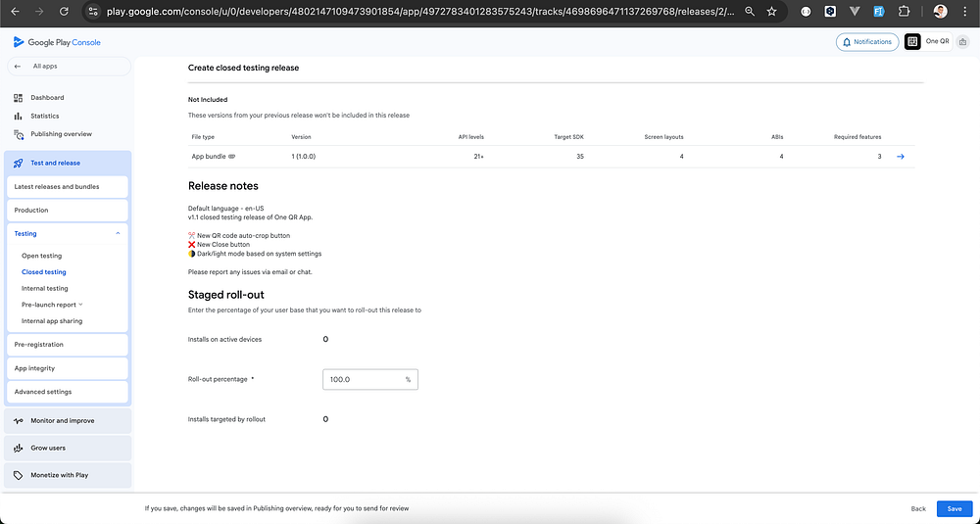
Task: Click the browser forward arrow
Action: [39, 11]
